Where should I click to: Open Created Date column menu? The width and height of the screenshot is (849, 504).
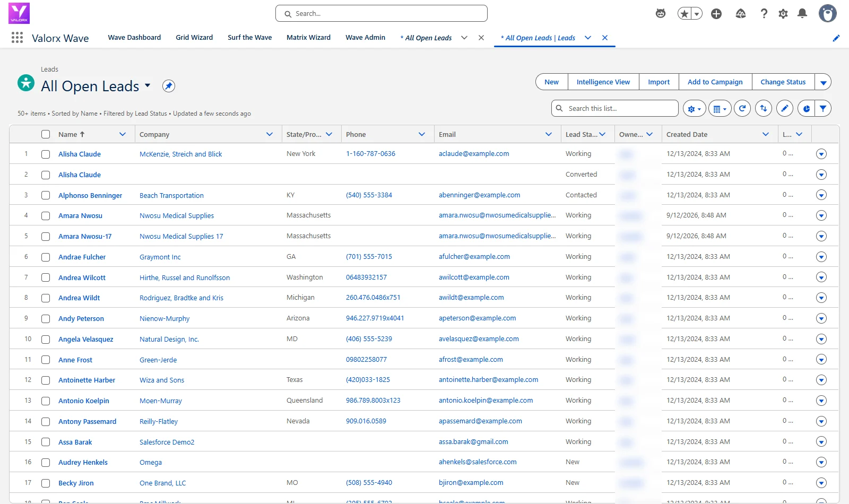pos(766,134)
